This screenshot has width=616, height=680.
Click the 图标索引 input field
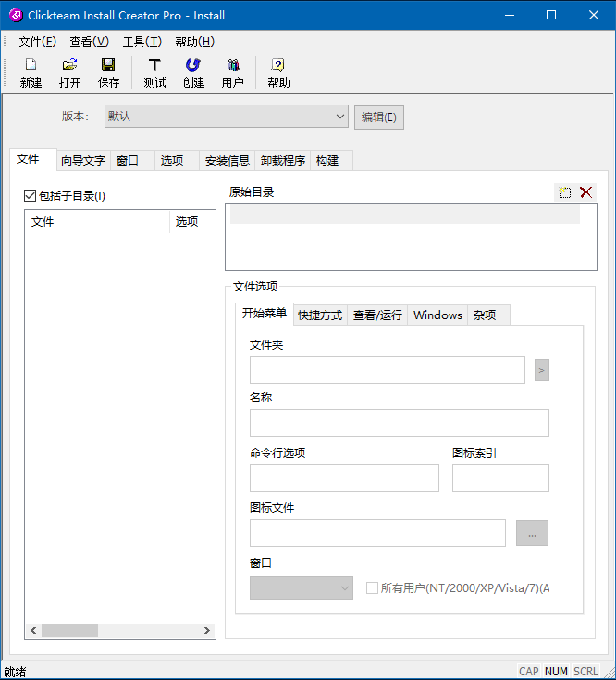point(500,478)
